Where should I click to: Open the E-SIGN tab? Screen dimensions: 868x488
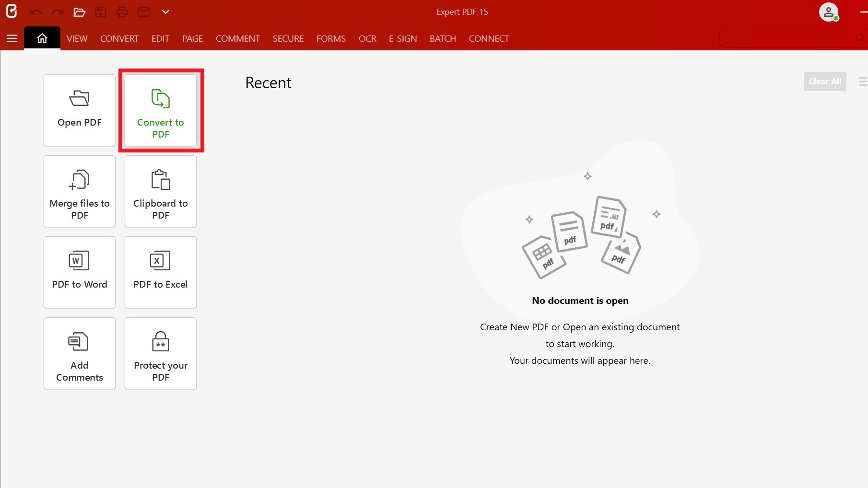(403, 38)
